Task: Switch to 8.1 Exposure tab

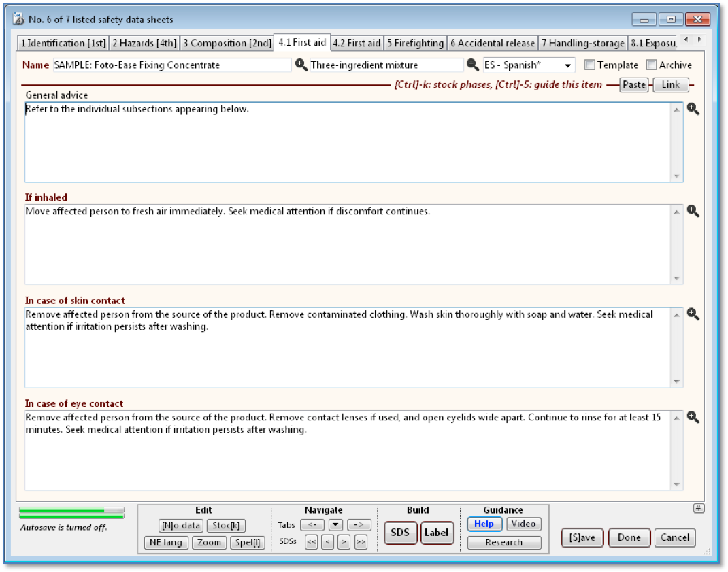Action: tap(654, 43)
